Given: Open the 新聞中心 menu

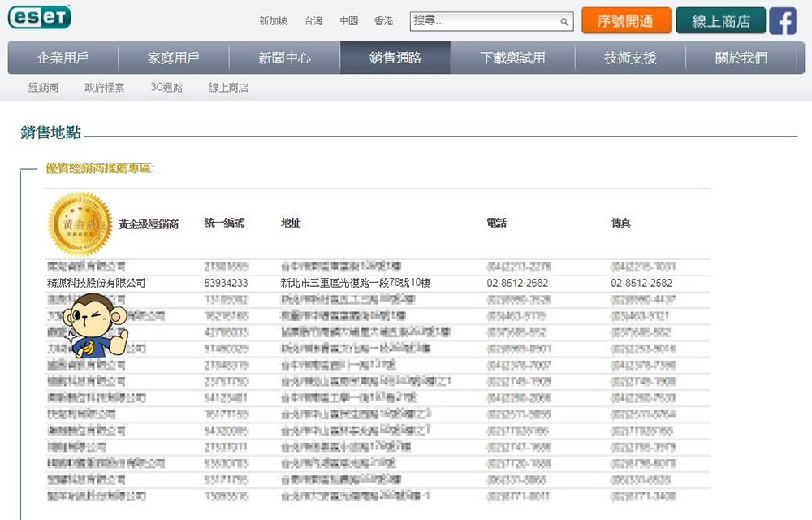Looking at the screenshot, I should coord(284,58).
